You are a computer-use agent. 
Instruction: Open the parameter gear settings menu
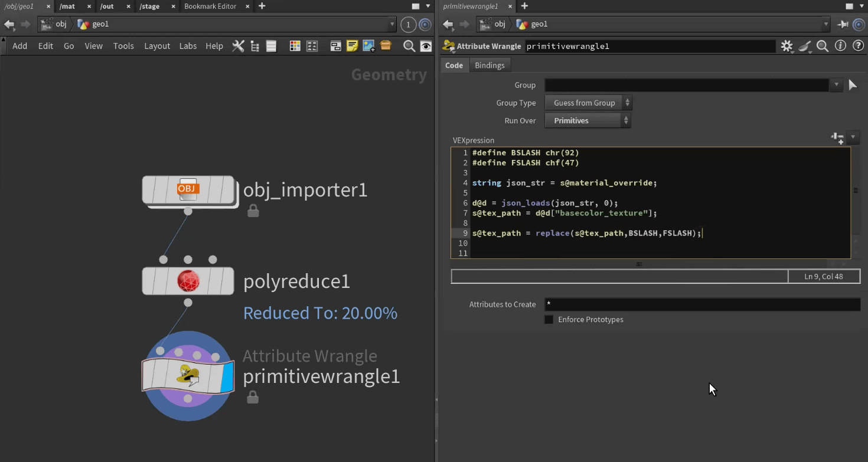787,46
